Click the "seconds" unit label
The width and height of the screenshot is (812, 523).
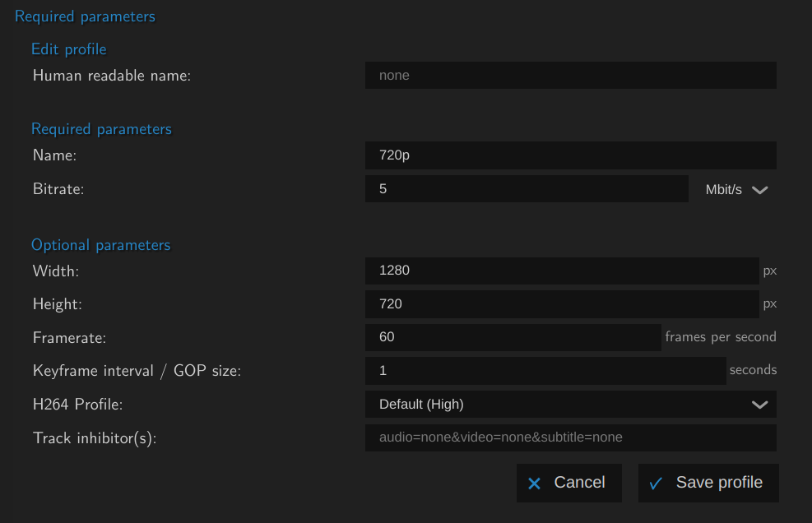[x=753, y=370]
